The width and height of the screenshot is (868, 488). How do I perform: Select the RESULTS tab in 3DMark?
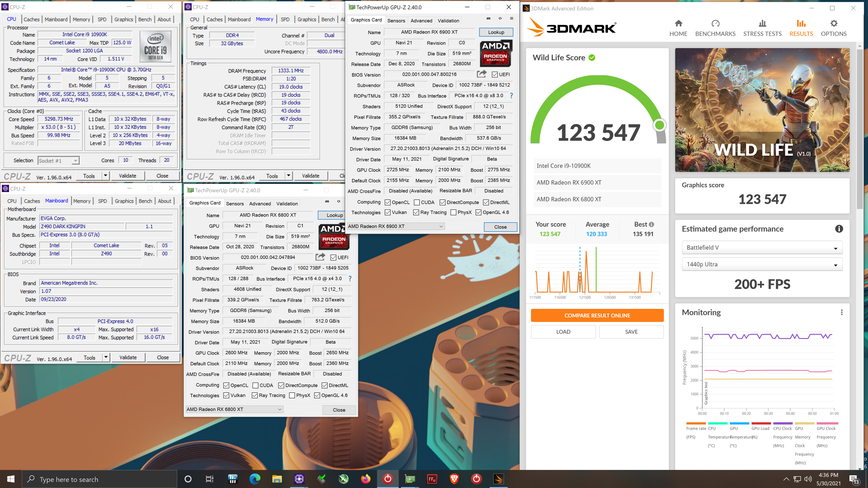801,28
